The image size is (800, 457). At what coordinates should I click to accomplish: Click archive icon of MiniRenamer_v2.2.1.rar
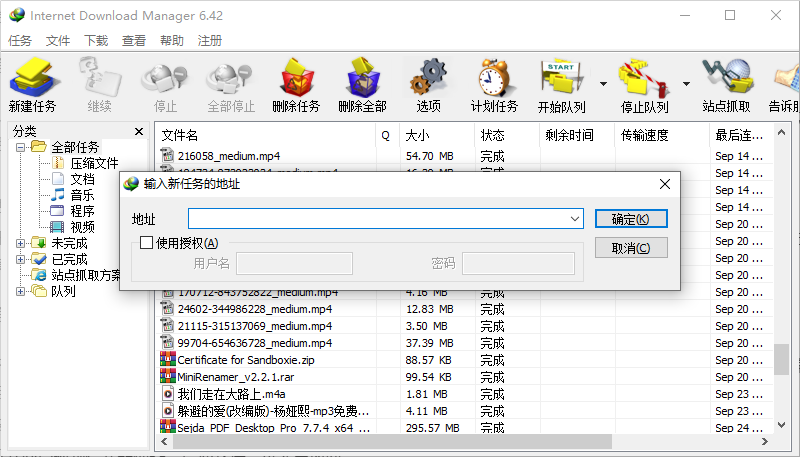[168, 376]
